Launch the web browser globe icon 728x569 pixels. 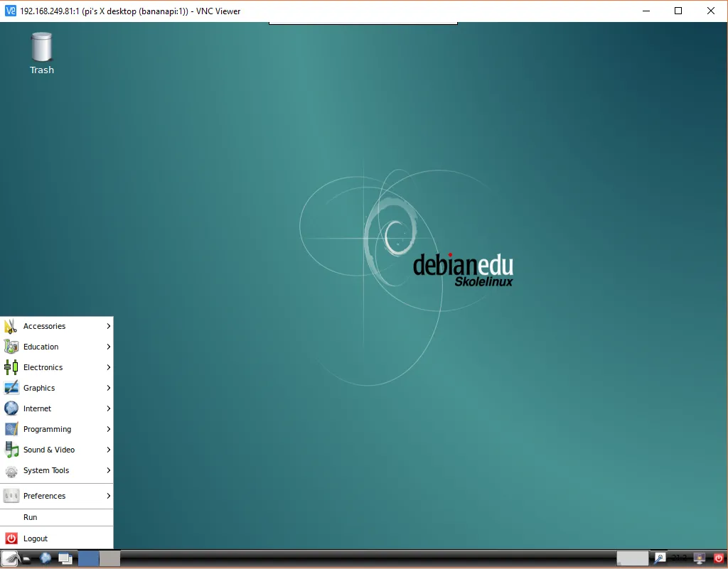click(x=45, y=558)
